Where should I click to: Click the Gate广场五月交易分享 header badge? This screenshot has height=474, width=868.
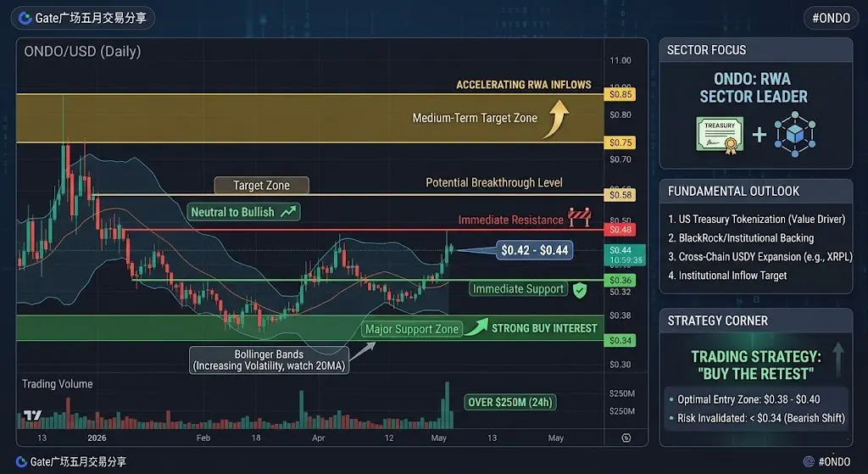coord(82,19)
